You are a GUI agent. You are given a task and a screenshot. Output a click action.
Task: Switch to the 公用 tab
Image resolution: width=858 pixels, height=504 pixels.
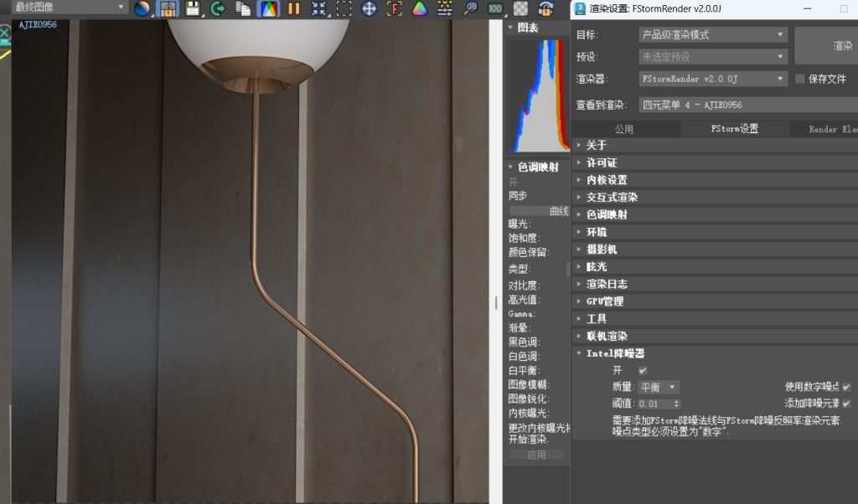click(x=623, y=129)
